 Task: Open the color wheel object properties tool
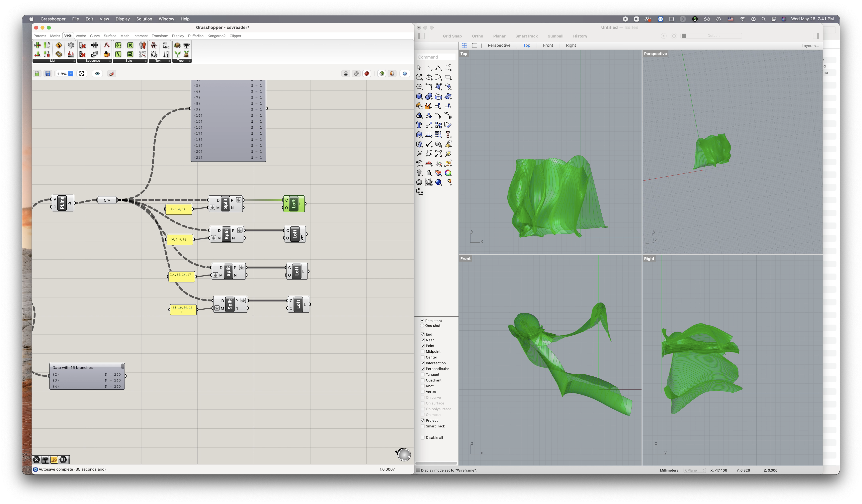(448, 173)
